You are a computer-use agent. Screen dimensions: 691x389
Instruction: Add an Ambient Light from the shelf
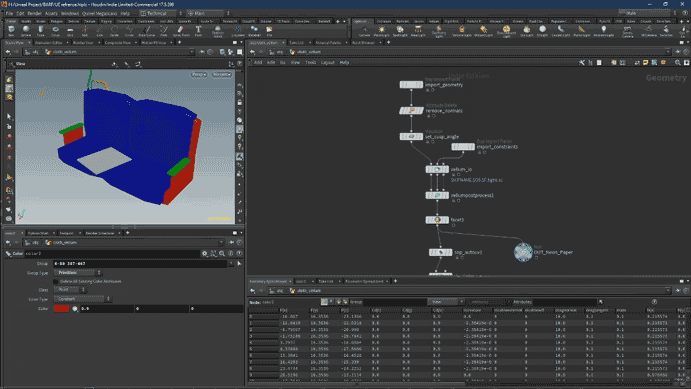[603, 30]
